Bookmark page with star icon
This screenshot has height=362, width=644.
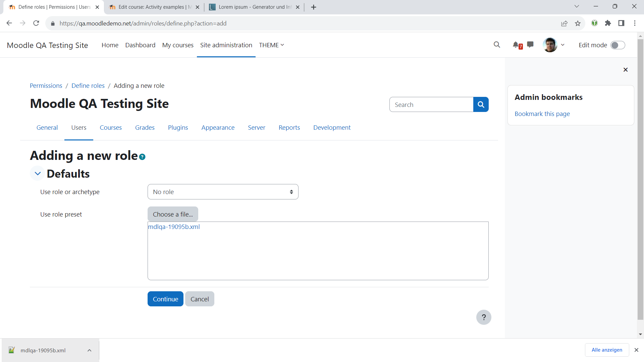click(578, 23)
